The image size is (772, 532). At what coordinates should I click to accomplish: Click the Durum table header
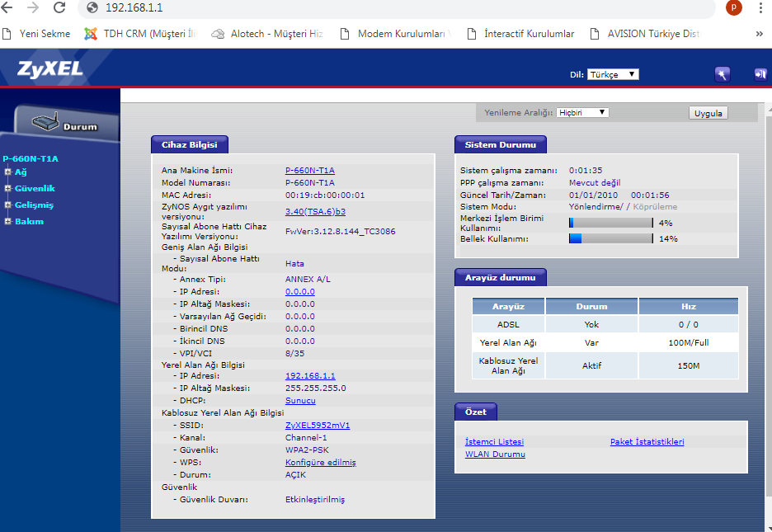(x=592, y=307)
